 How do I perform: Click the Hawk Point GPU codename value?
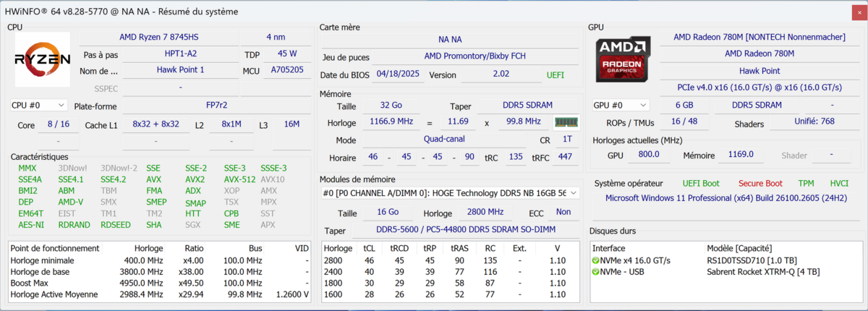coord(758,70)
